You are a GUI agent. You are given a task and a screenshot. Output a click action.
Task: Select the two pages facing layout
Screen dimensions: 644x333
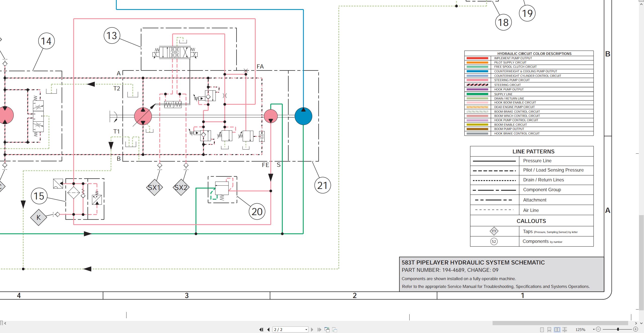(557, 329)
